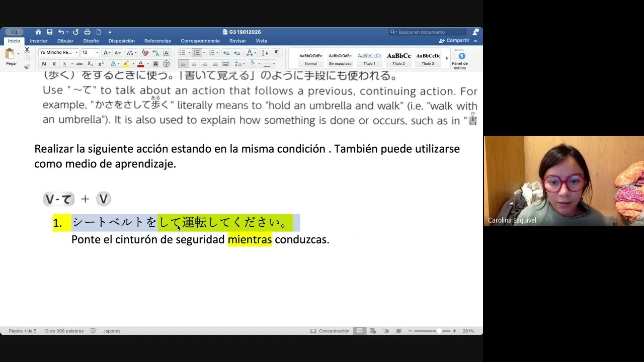Decrease the paragraph indent

(226, 52)
